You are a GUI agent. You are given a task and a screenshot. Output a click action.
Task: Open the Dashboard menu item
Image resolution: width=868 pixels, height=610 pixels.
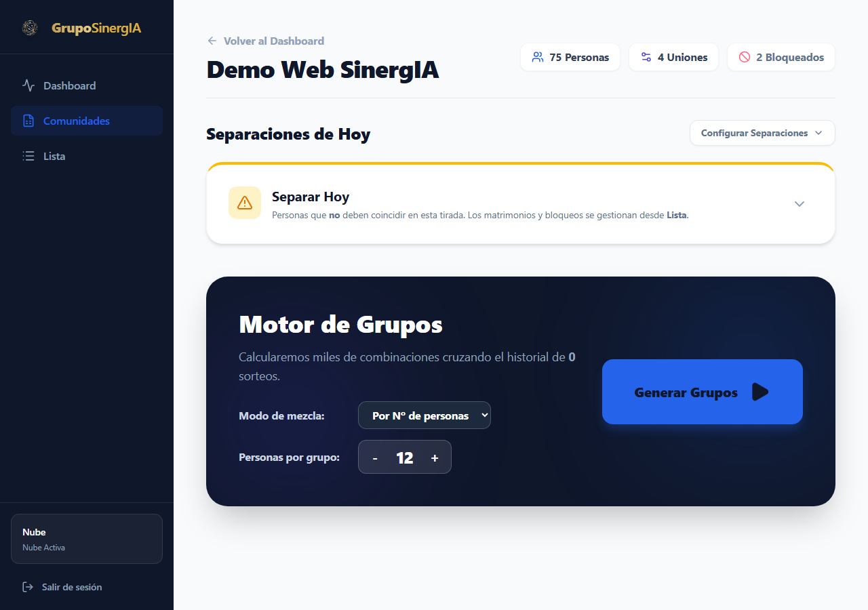[x=87, y=85]
